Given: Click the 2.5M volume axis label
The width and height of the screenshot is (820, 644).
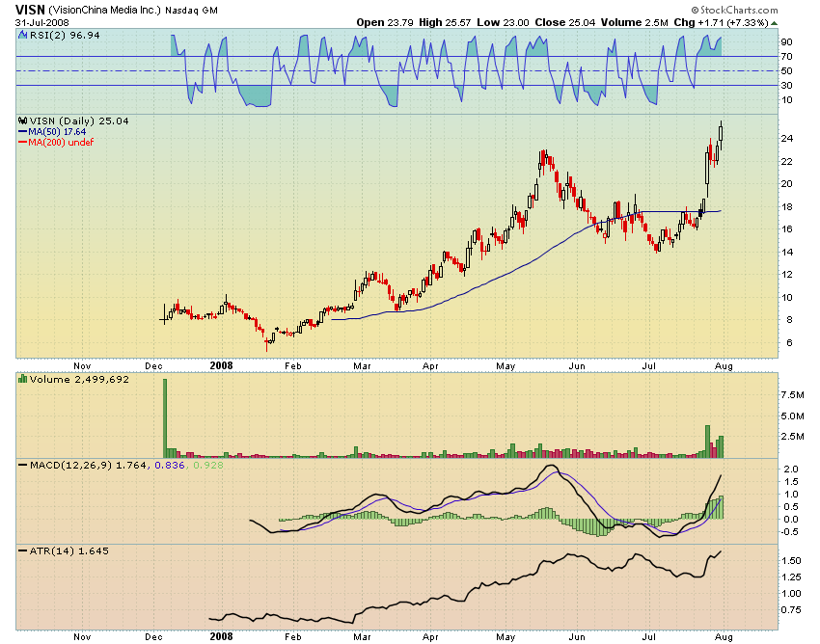Looking at the screenshot, I should pyautogui.click(x=792, y=437).
